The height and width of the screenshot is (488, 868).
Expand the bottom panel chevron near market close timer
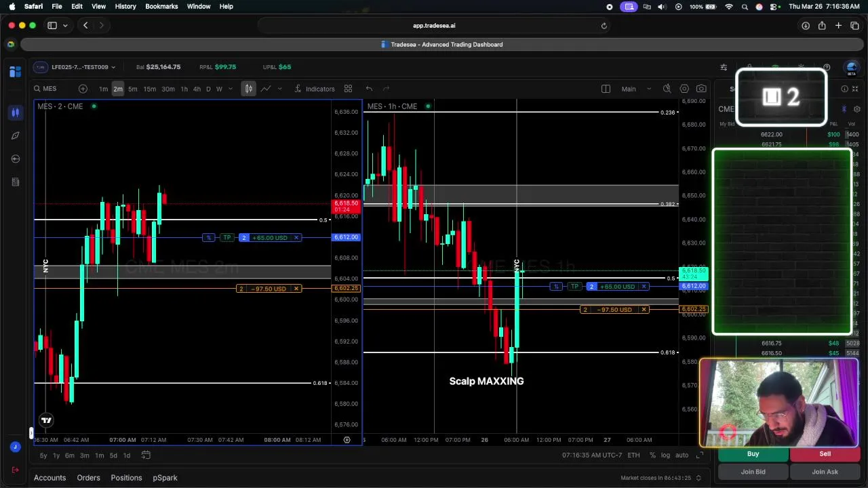point(698,479)
